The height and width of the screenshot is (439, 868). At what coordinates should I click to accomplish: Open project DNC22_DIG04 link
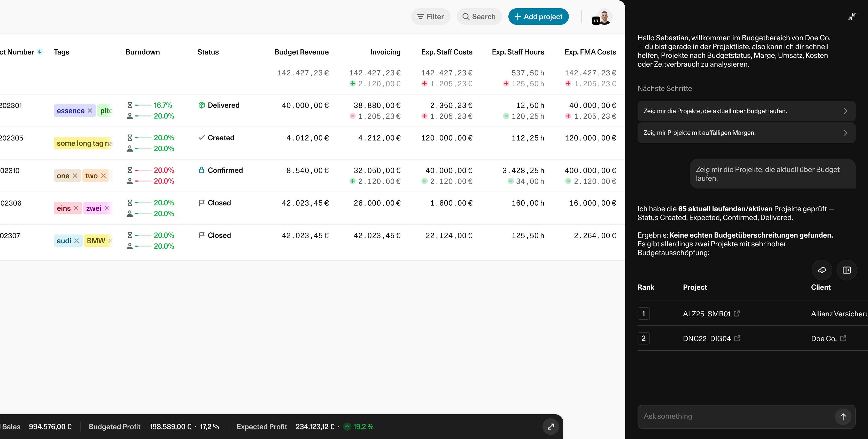coord(707,338)
